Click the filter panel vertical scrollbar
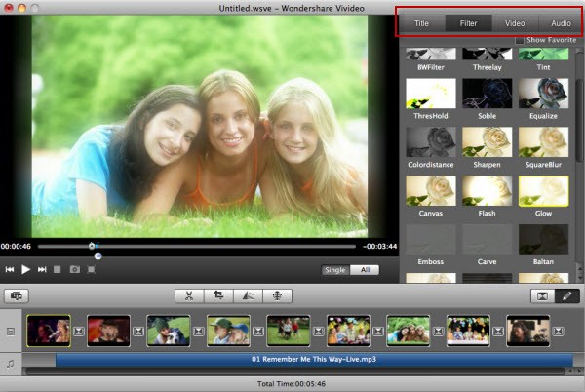This screenshot has width=585, height=392. click(x=579, y=119)
